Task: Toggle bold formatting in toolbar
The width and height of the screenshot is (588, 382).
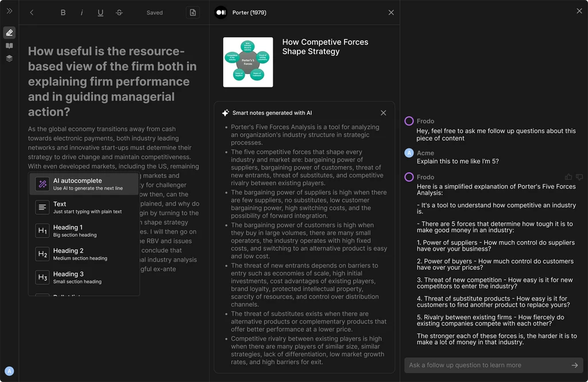Action: tap(63, 12)
